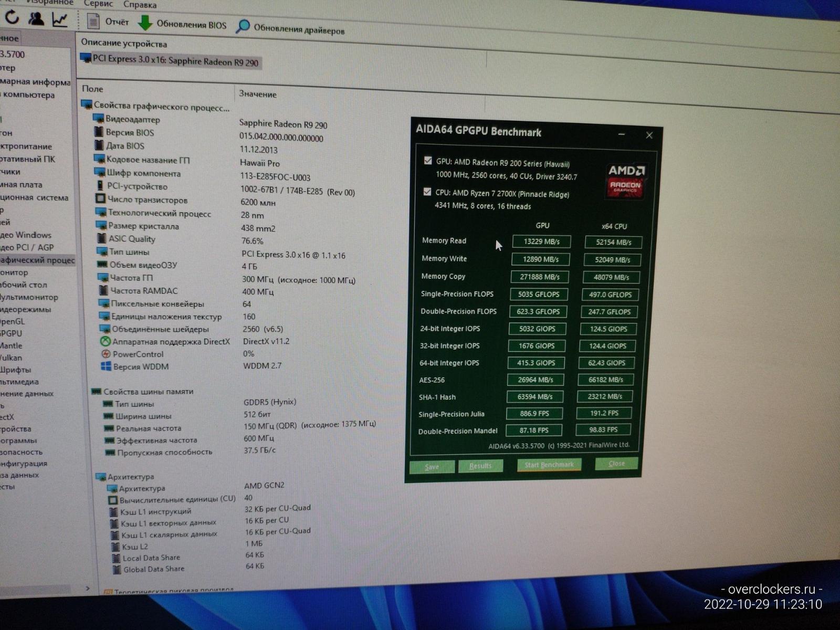Select the GPGPU tree item in the sidebar
This screenshot has width=840, height=630.
pos(11,333)
